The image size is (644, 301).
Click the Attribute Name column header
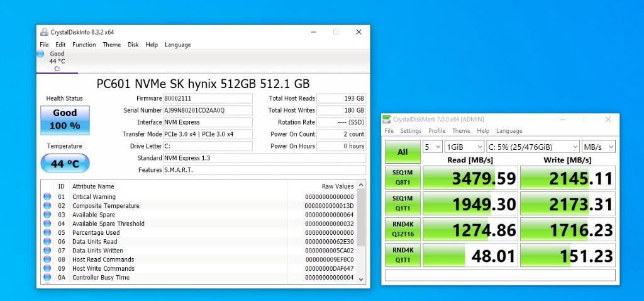[178, 186]
